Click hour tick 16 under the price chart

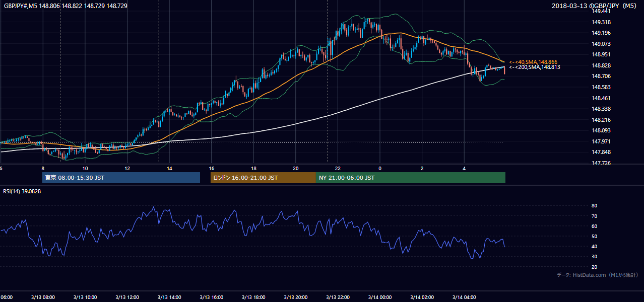pos(211,169)
